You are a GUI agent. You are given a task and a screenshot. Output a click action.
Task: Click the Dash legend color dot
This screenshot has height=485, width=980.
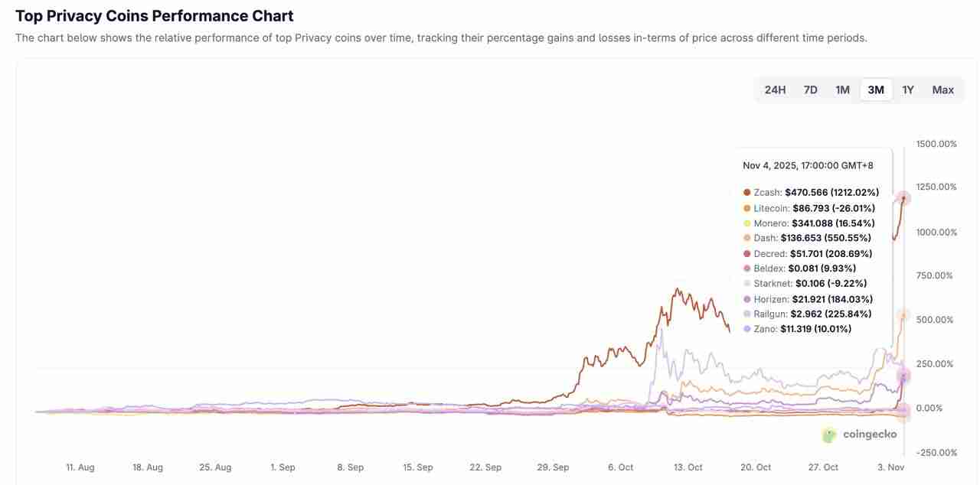coord(746,237)
